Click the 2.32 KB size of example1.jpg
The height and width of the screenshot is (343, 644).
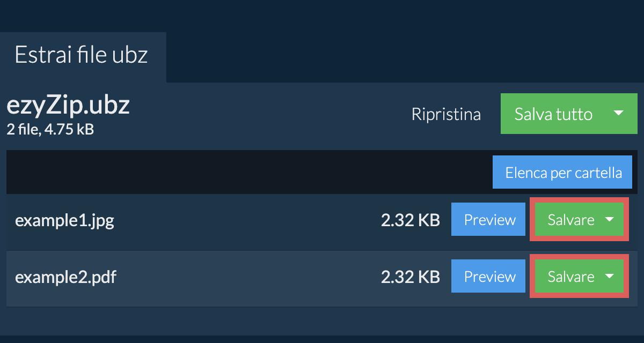410,220
